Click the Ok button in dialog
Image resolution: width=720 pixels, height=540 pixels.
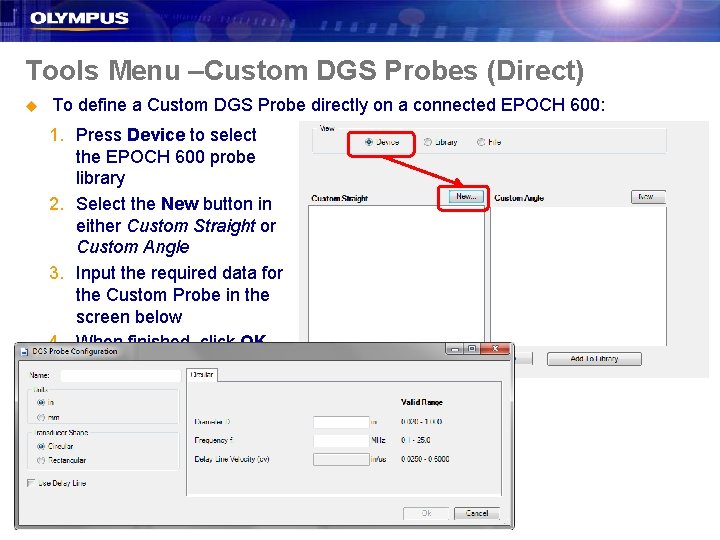[x=426, y=513]
